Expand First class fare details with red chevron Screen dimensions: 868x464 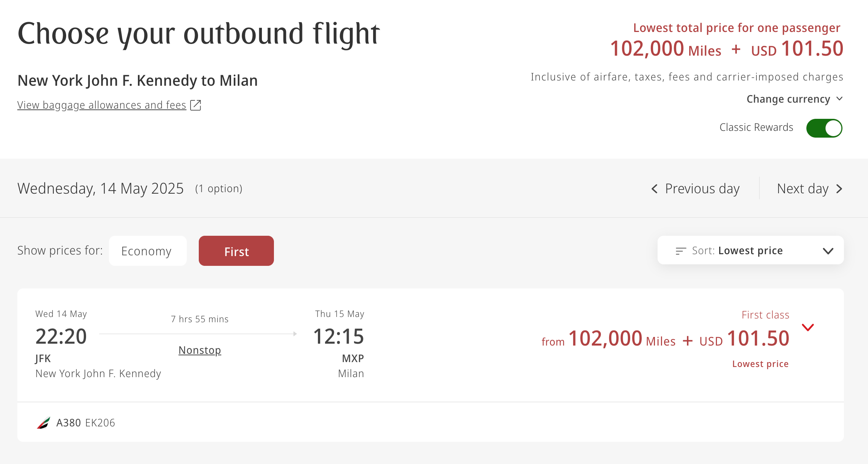click(807, 328)
